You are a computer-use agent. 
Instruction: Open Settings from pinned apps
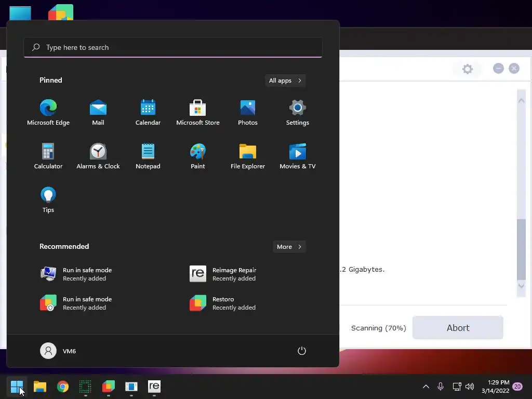(x=298, y=113)
